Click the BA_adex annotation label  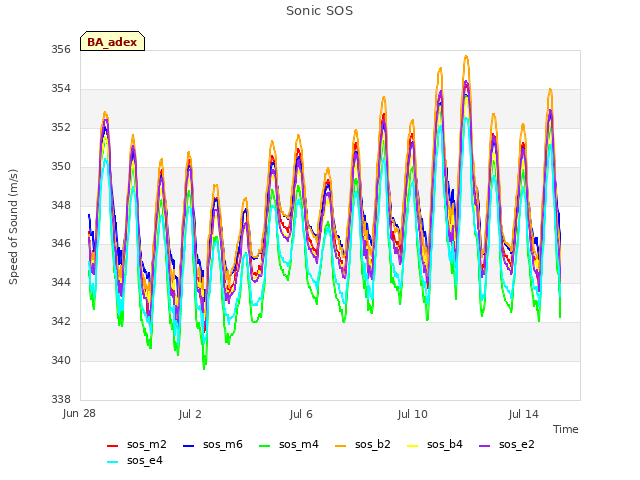[112, 42]
